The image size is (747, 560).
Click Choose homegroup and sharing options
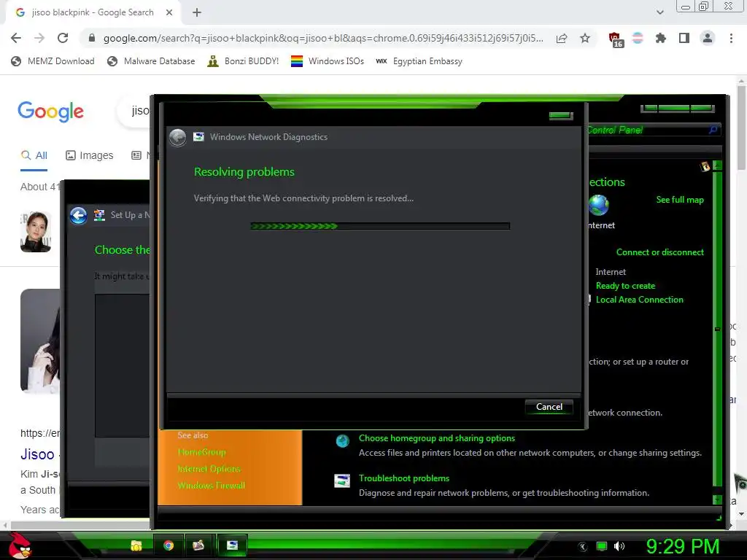coord(437,438)
